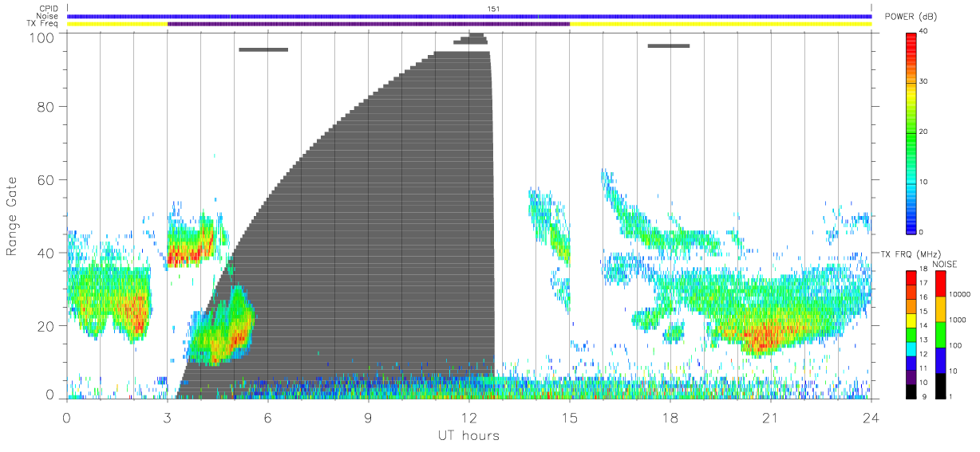
Task: Select the red top block of NOISE legend
Action: [941, 284]
